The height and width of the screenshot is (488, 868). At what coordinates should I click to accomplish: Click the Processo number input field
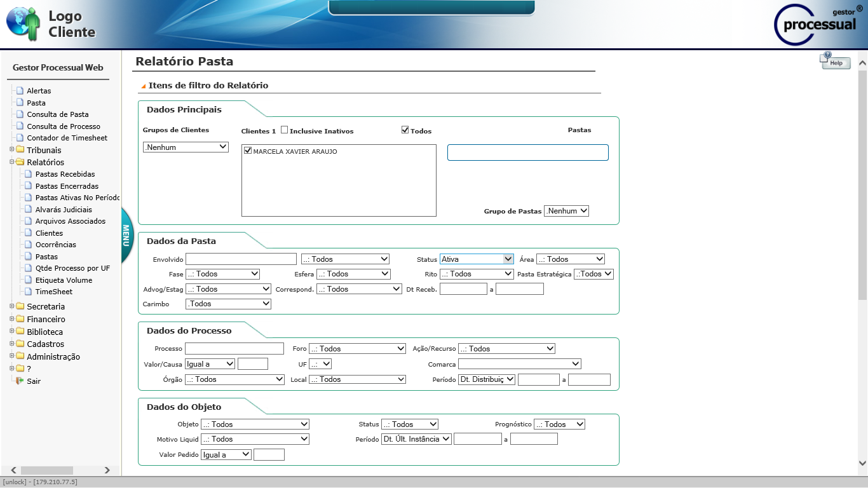pyautogui.click(x=234, y=349)
